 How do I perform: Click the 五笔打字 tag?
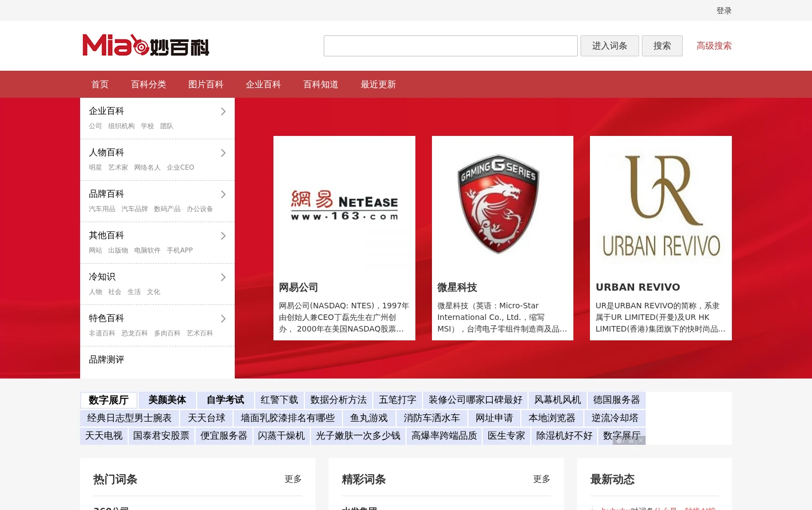click(x=398, y=400)
